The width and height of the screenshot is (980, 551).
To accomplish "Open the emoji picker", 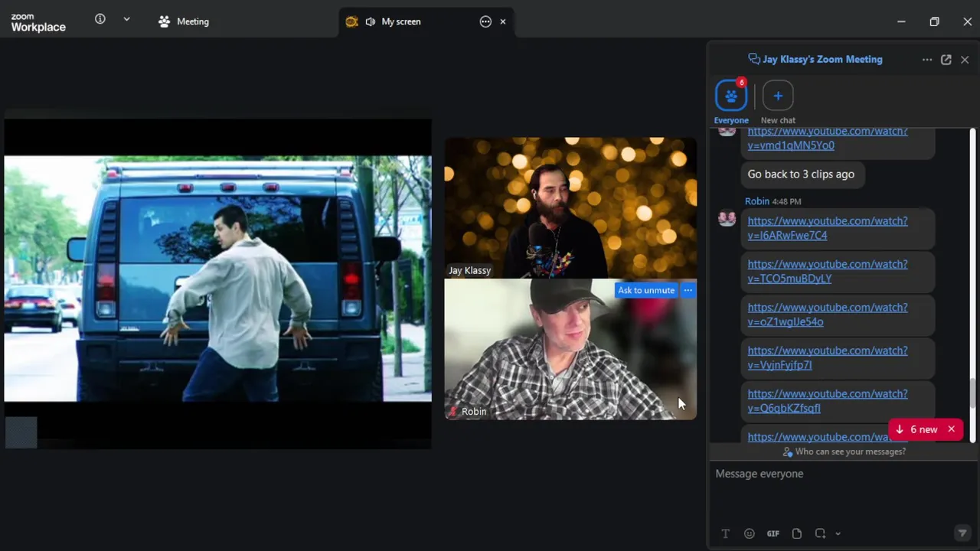I will coord(749,533).
